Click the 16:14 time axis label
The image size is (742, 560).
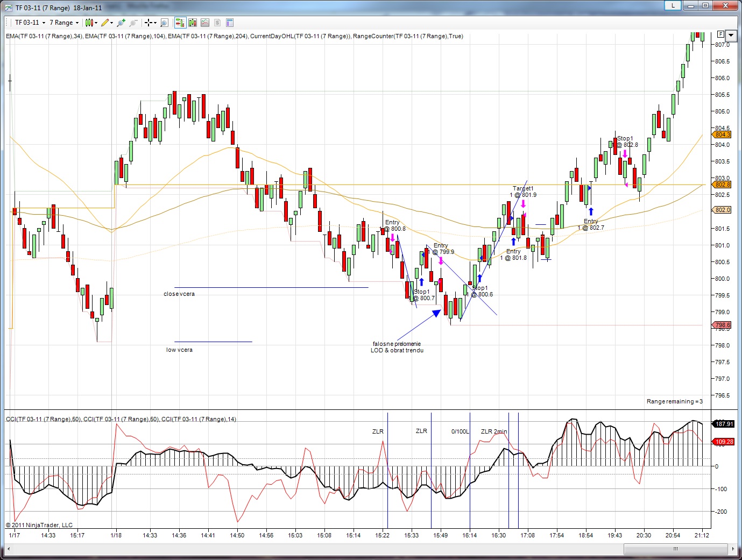coord(470,535)
